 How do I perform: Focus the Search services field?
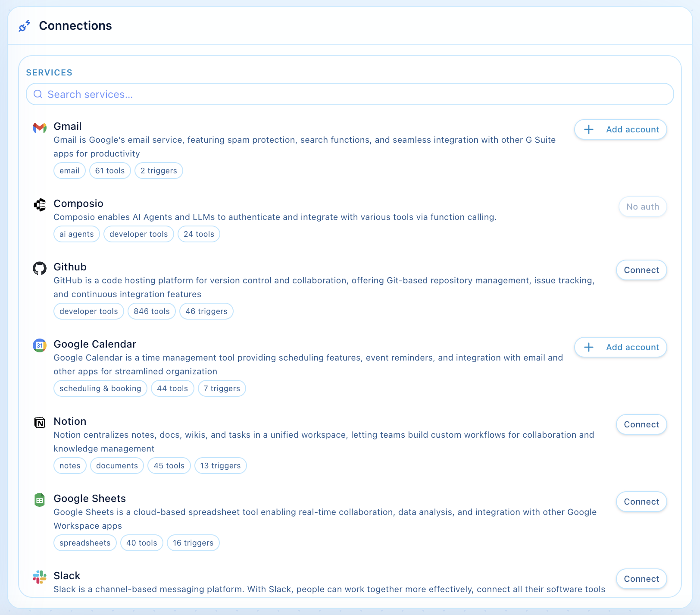[x=350, y=94]
